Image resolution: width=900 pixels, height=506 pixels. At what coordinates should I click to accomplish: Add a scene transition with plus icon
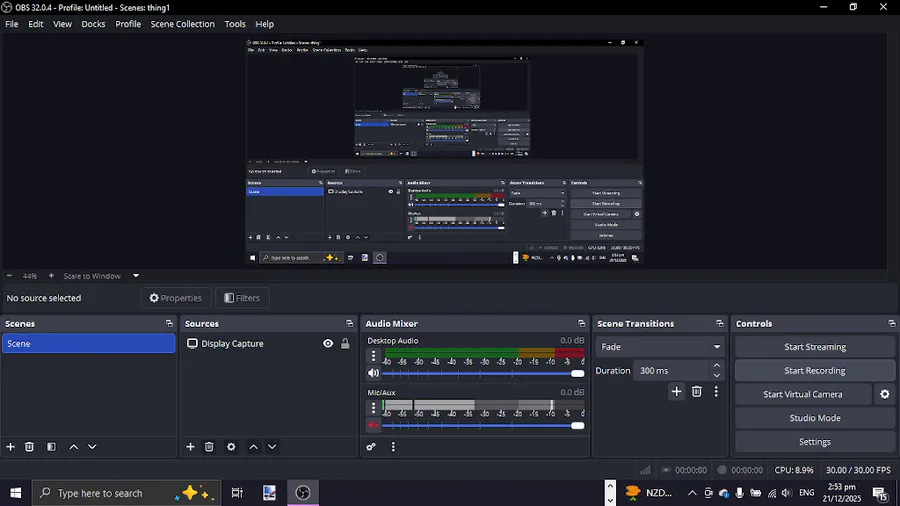coord(676,391)
